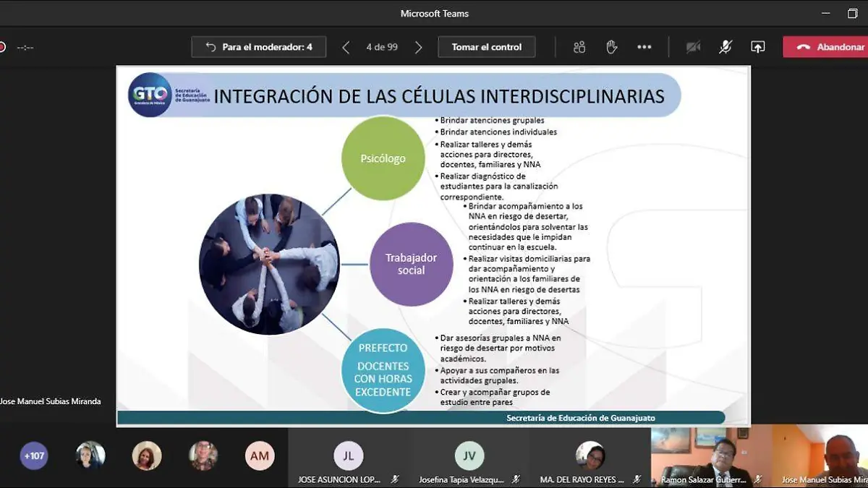The width and height of the screenshot is (868, 488).
Task: Click Tomar el control button
Action: (486, 47)
